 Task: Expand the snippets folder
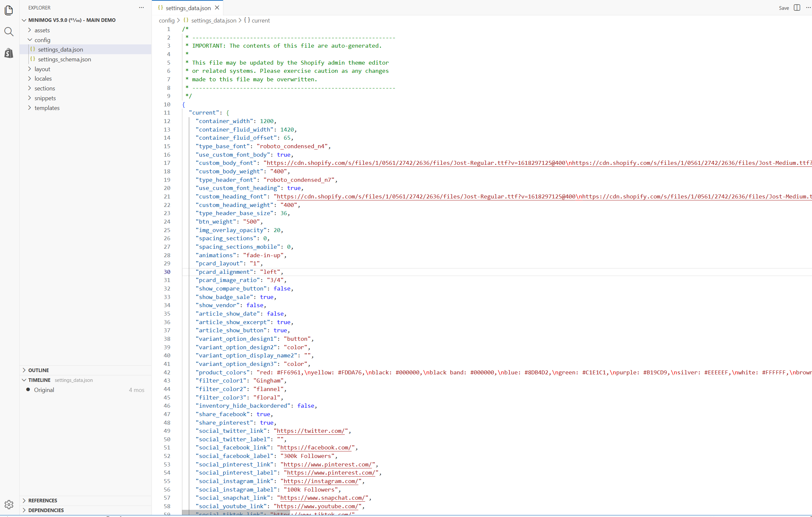(x=45, y=98)
